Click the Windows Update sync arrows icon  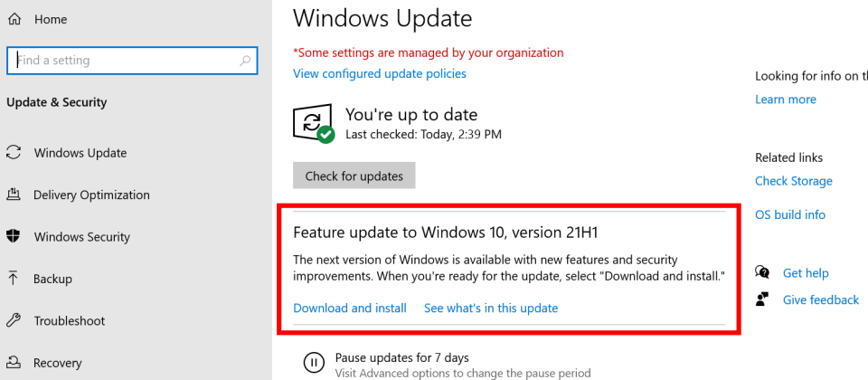coord(14,153)
